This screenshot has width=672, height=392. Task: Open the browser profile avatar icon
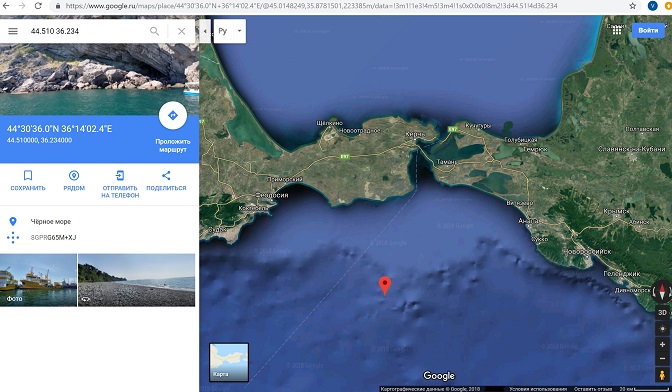point(652,6)
